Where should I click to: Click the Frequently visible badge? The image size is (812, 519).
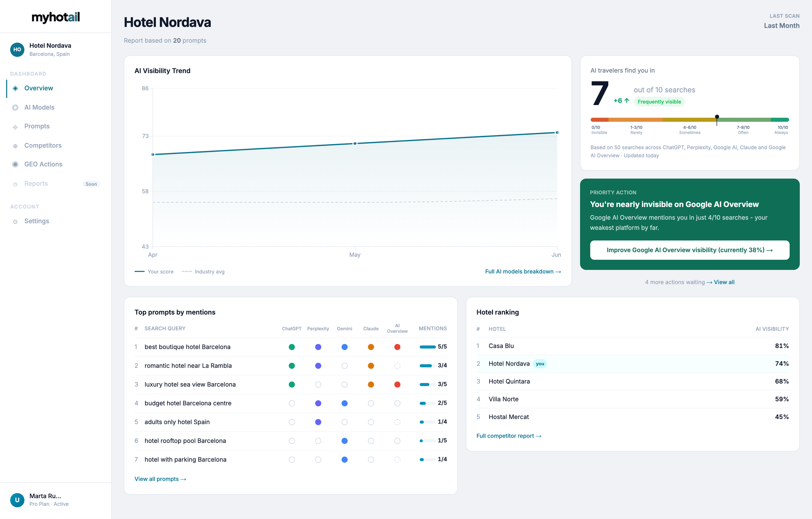tap(659, 102)
